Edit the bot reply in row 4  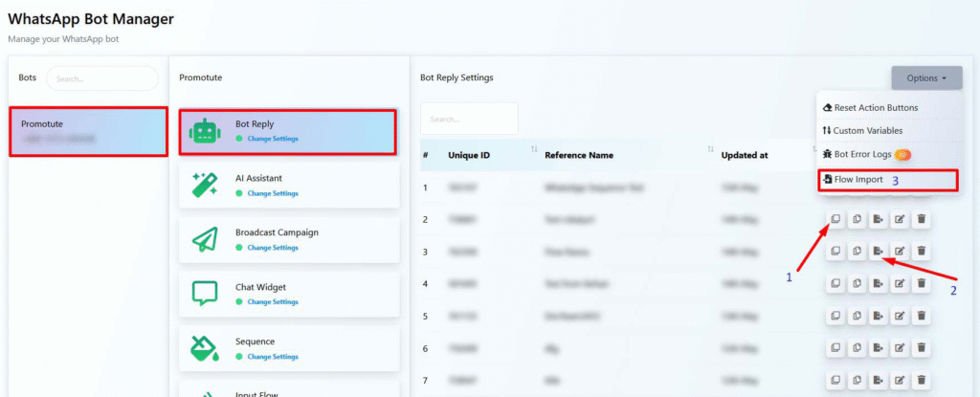click(x=900, y=283)
